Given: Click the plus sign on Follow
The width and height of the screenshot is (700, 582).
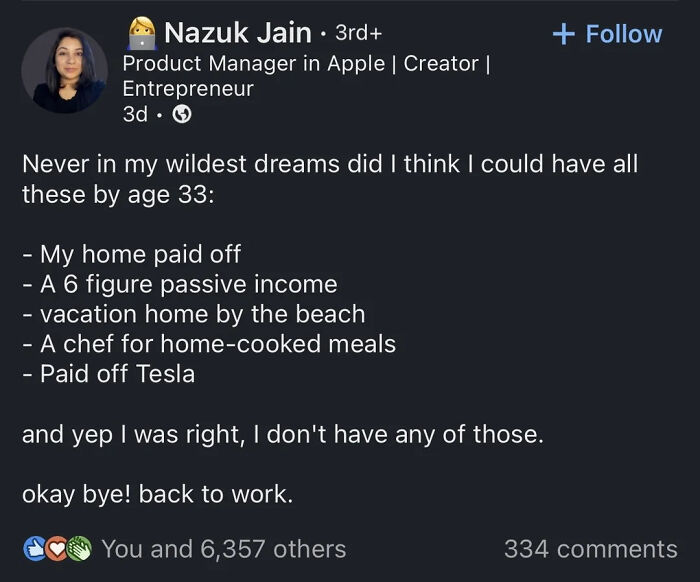Looking at the screenshot, I should click(x=563, y=34).
